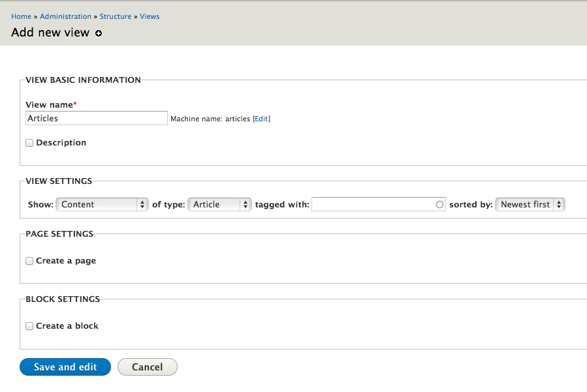Click the Description label text
Viewport: 587px width, 392px height.
[x=61, y=142]
